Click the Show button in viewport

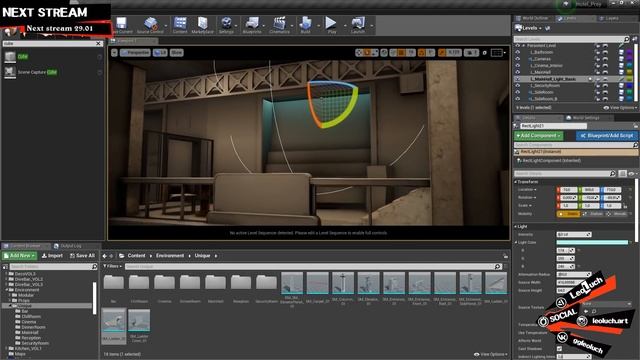pos(176,53)
